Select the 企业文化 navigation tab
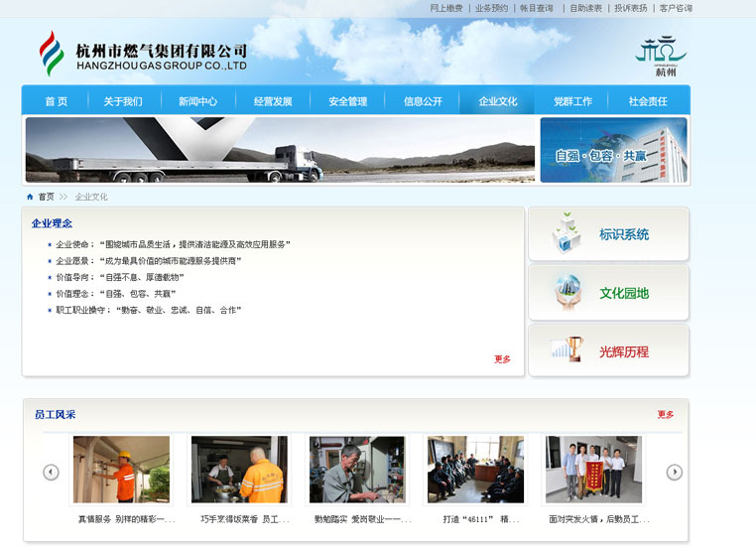This screenshot has height=551, width=756. tap(497, 101)
